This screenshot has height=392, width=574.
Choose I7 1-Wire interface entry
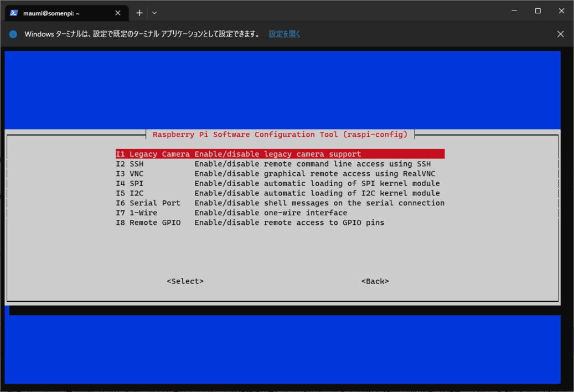[x=280, y=213]
